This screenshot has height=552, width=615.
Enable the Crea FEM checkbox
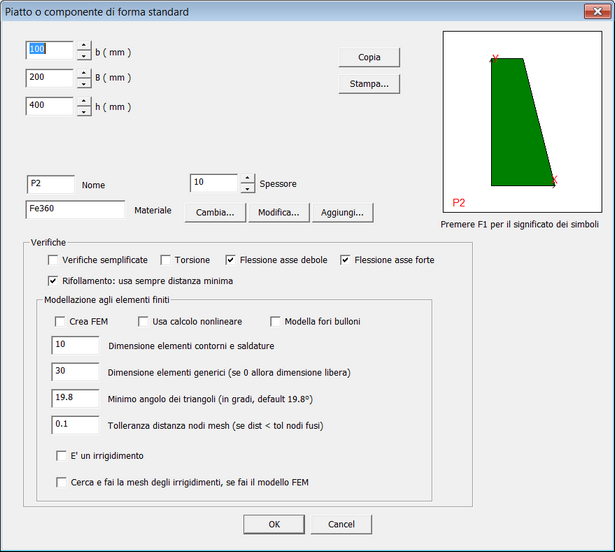60,321
